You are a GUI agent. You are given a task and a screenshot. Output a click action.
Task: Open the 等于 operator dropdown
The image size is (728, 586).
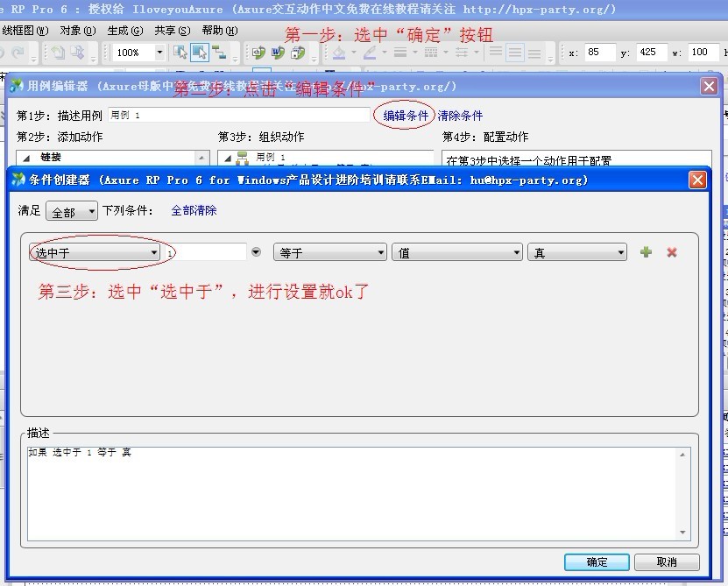[330, 252]
